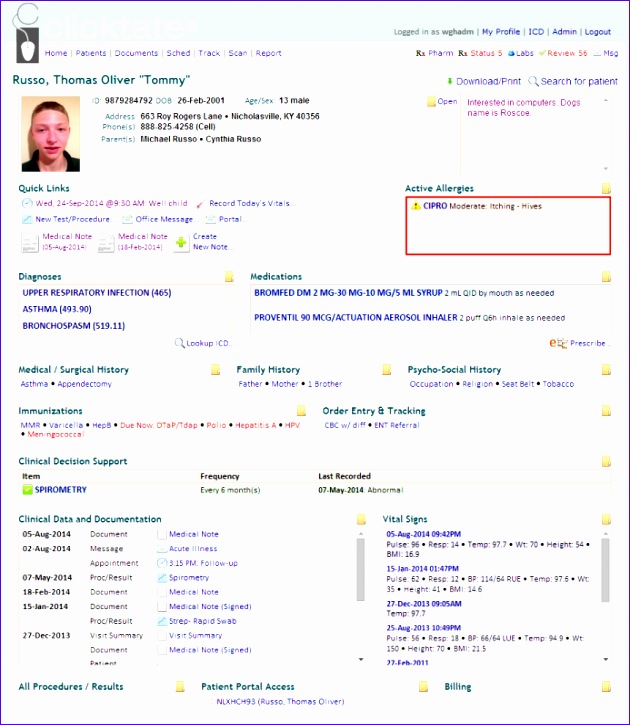Open the yellow note icon beside Diagnoses

click(x=229, y=277)
